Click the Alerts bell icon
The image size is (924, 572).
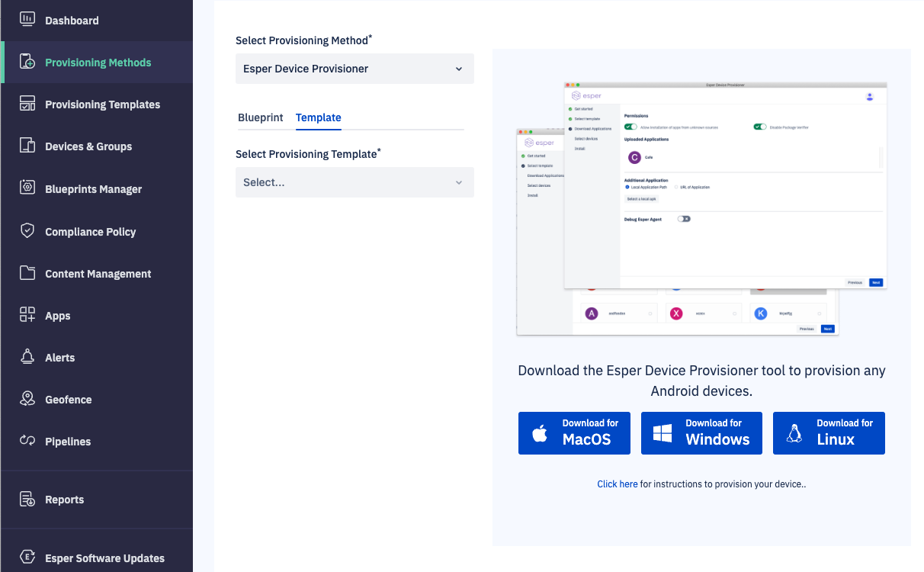(x=27, y=357)
